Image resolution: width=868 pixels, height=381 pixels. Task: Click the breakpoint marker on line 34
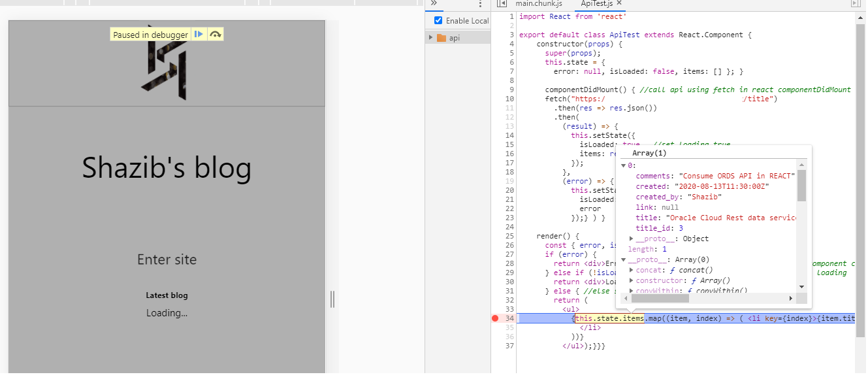tap(494, 318)
